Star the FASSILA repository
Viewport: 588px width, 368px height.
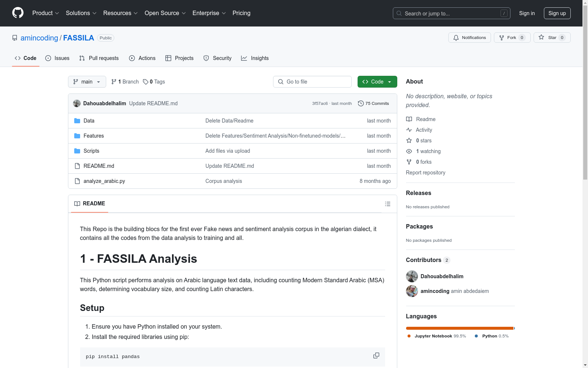coord(552,38)
